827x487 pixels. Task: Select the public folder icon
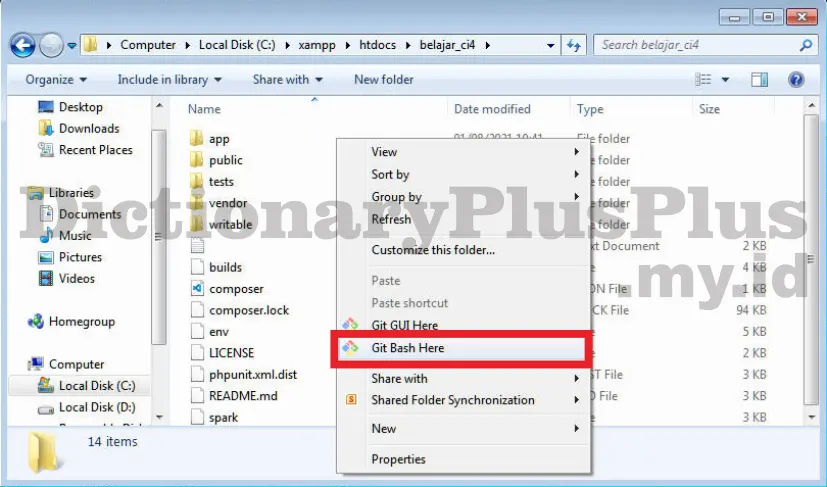point(196,160)
